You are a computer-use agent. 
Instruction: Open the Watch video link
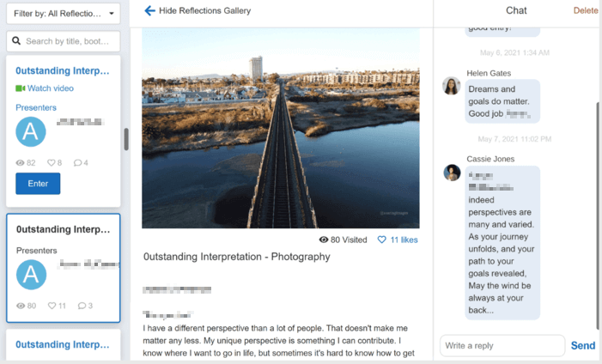click(x=50, y=88)
